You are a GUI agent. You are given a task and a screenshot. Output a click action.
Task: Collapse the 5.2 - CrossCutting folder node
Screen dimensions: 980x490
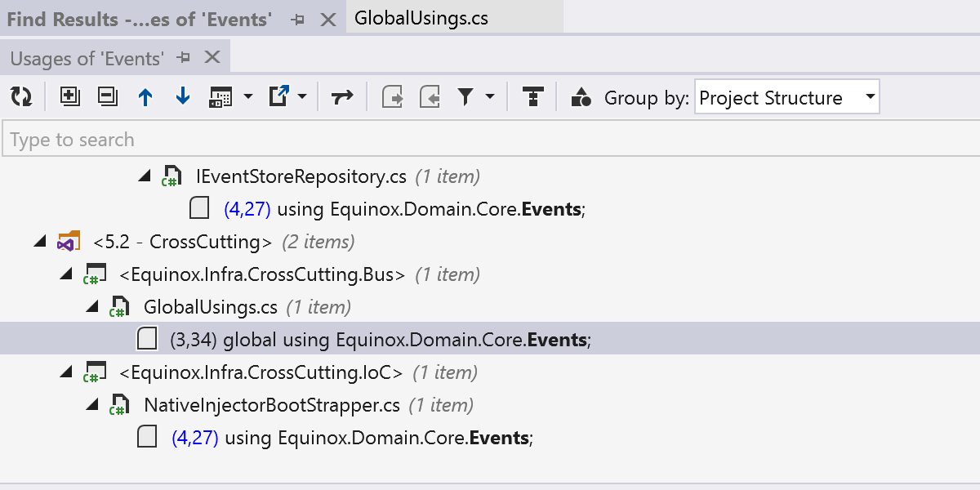(38, 242)
